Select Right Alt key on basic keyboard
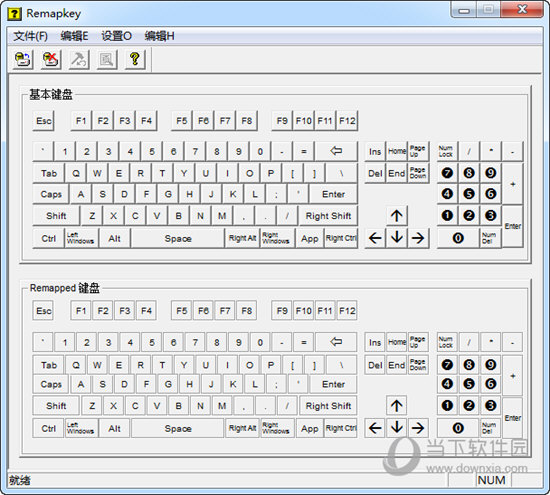This screenshot has height=495, width=550. 242,238
